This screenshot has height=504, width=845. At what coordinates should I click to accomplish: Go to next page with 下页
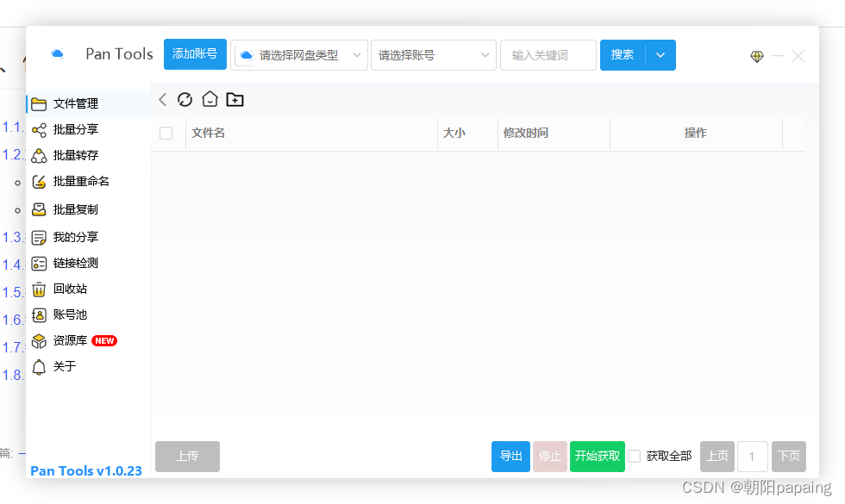pyautogui.click(x=789, y=457)
